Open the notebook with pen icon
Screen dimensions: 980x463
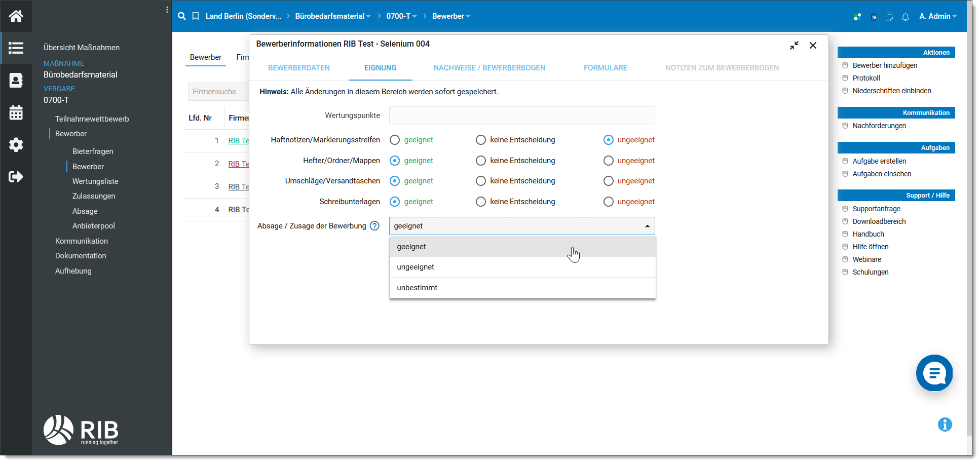889,17
